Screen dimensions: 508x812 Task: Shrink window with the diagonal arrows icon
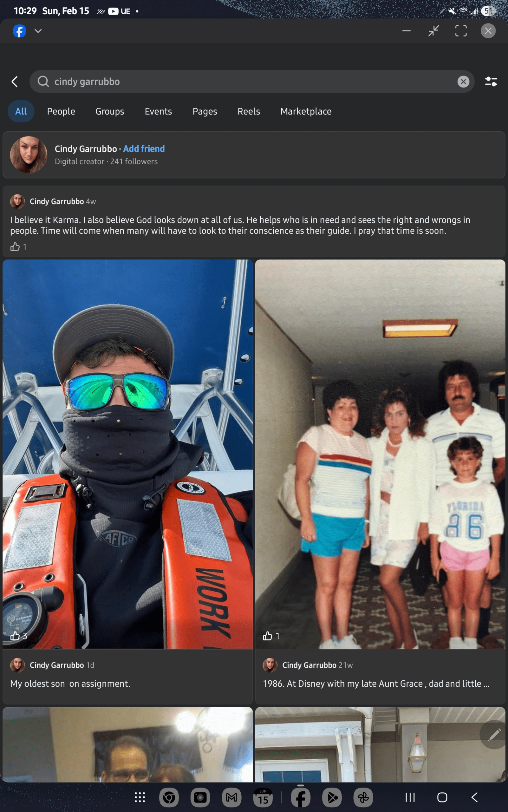[x=433, y=31]
